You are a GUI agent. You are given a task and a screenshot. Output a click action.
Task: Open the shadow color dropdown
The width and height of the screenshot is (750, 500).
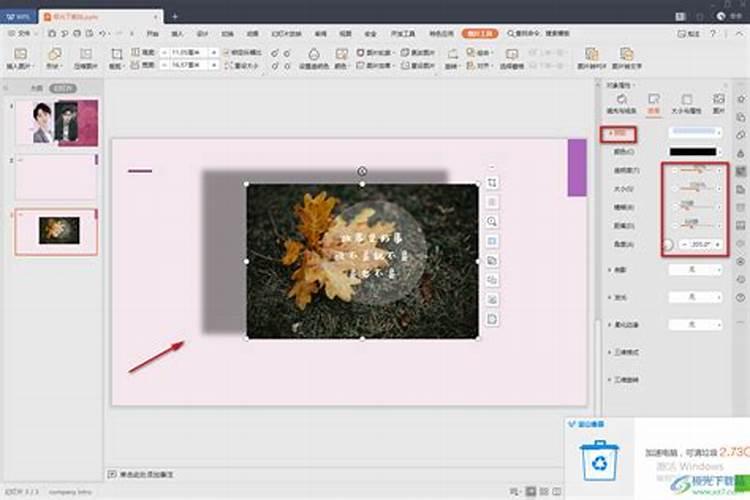click(x=694, y=151)
